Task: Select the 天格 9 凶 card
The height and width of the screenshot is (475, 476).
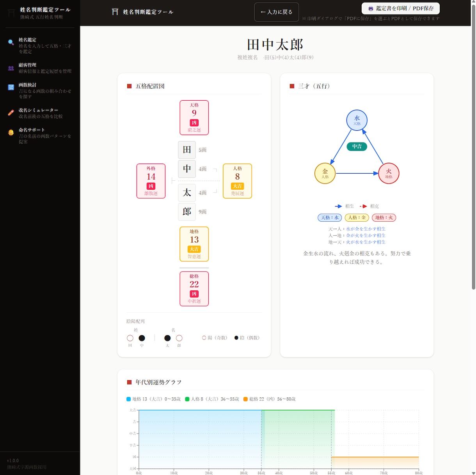Action: [194, 117]
